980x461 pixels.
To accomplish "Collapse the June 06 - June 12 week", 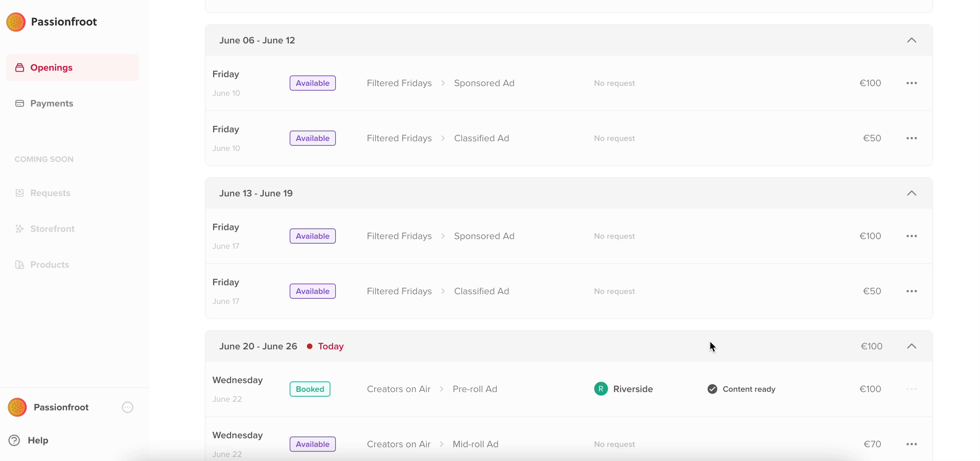I will [x=911, y=40].
